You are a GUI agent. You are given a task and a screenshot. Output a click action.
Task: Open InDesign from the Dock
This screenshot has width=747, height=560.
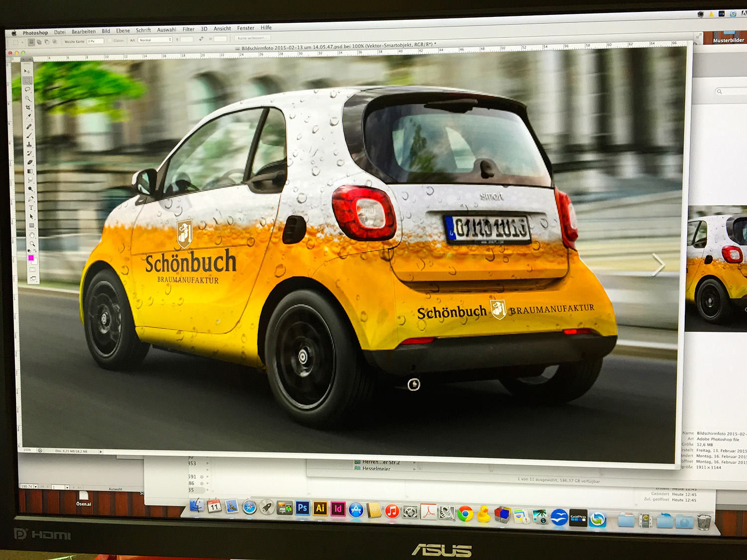pos(338,509)
